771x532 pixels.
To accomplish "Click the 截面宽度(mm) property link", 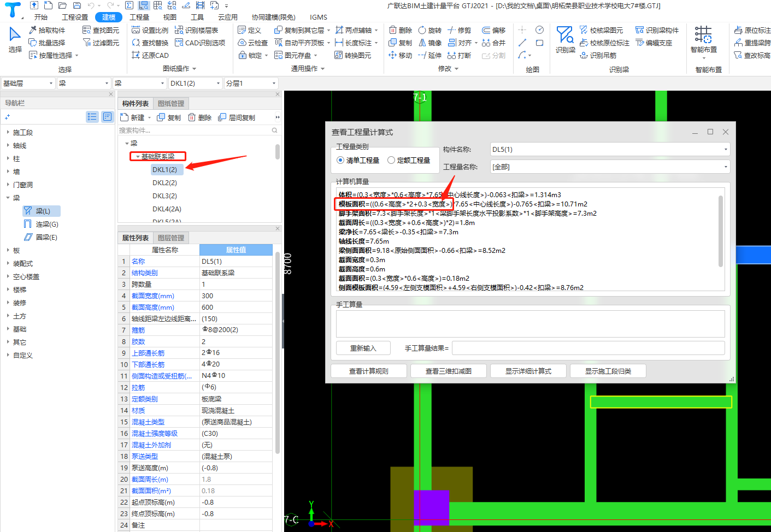I will point(153,295).
